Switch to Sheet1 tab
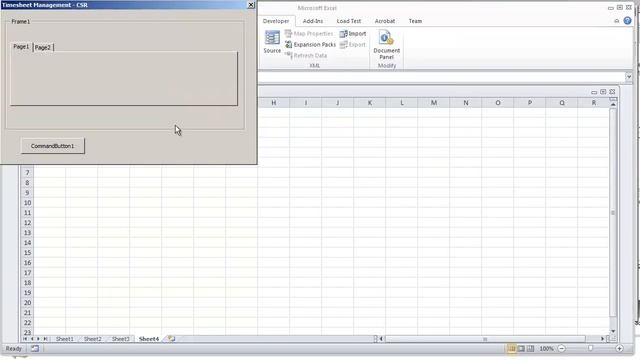This screenshot has width=640, height=360. pyautogui.click(x=64, y=339)
